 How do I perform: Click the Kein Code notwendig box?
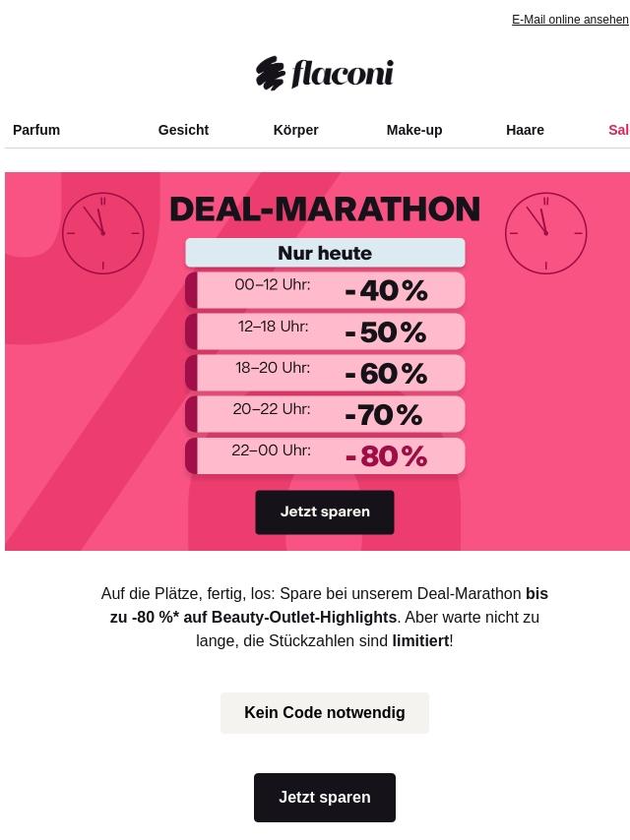click(x=325, y=712)
